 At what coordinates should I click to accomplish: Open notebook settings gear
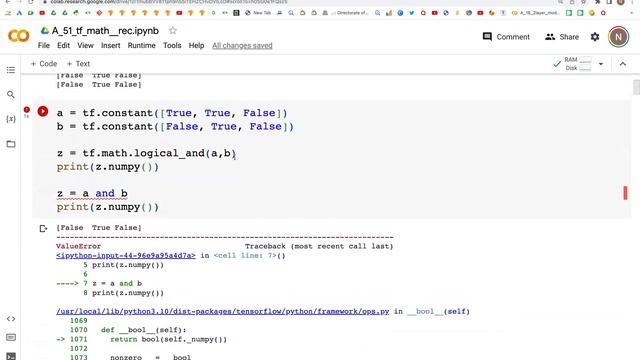[x=595, y=37]
